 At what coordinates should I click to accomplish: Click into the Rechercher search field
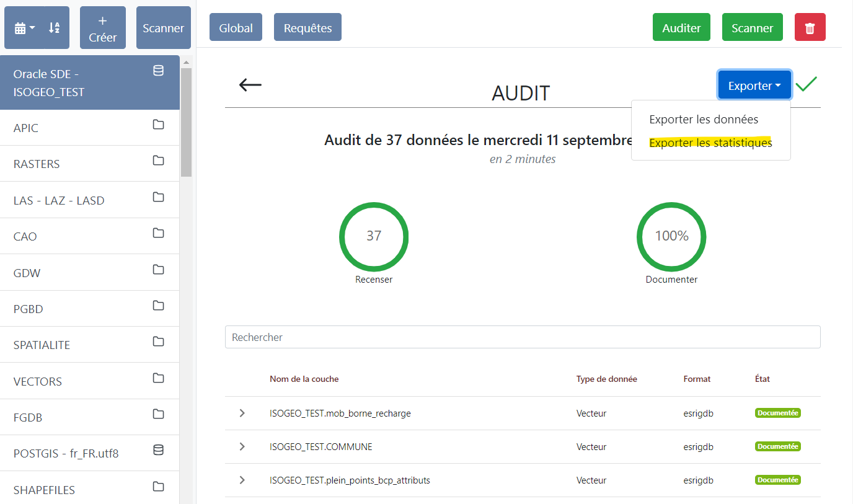click(523, 337)
